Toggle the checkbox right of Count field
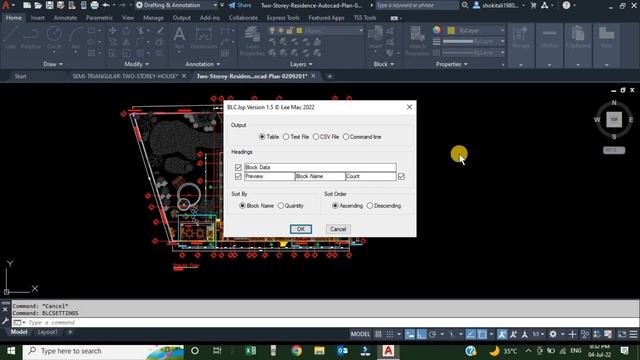Viewport: 640px width, 360px height. pyautogui.click(x=401, y=176)
